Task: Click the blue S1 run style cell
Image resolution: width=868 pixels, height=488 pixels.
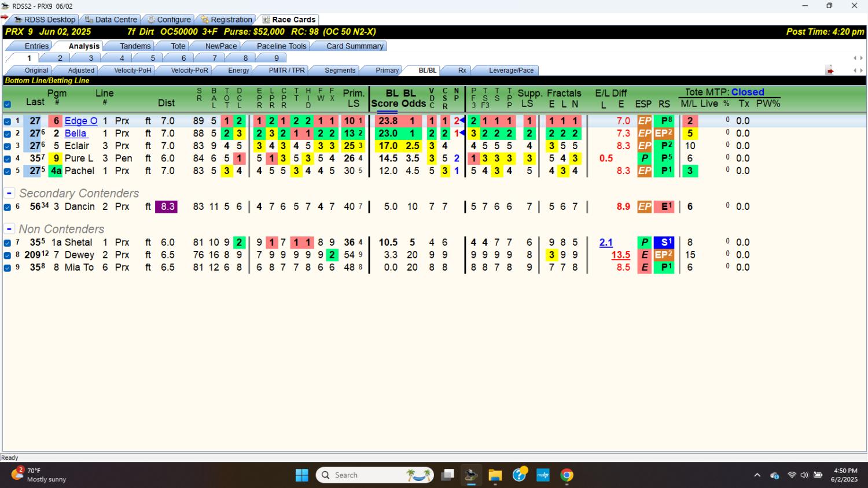Action: click(x=664, y=242)
